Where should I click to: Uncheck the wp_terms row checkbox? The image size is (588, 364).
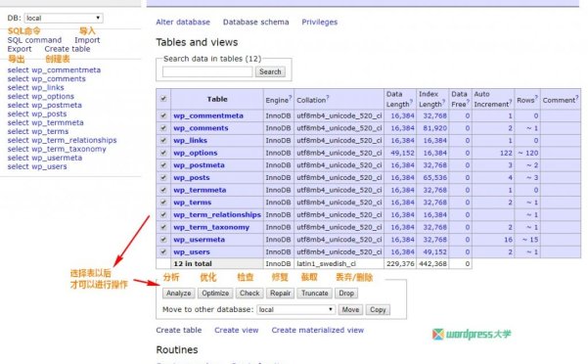163,202
